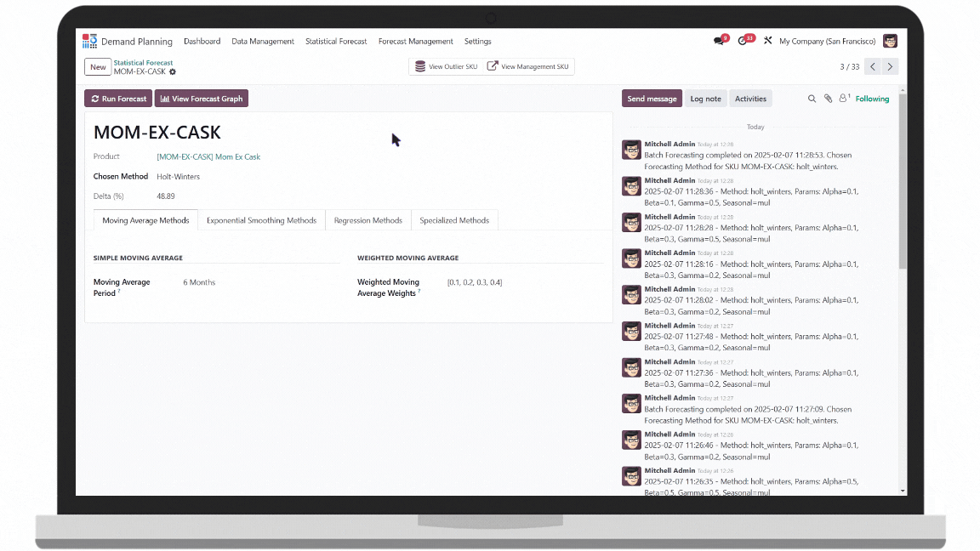Switch to Exponential Smoothing Methods tab

pos(261,220)
